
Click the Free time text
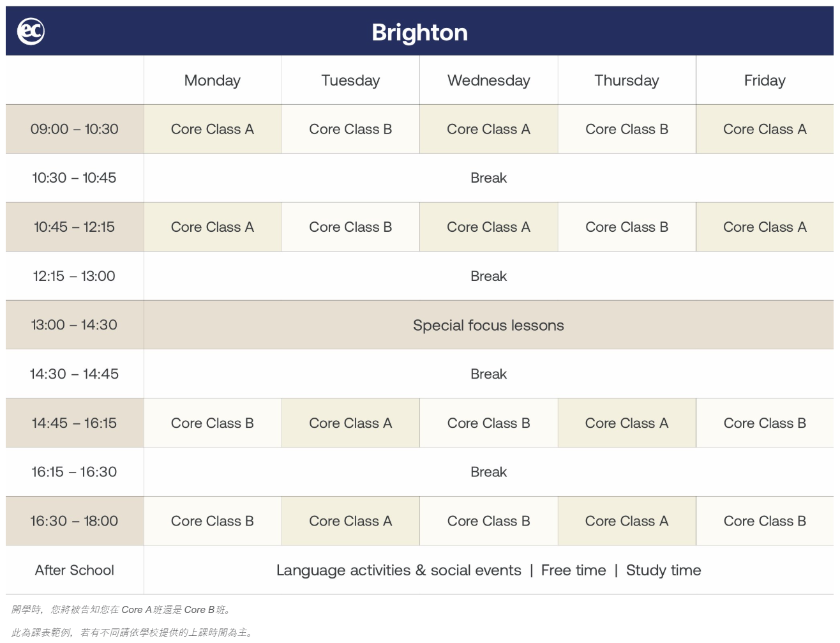pos(573,570)
